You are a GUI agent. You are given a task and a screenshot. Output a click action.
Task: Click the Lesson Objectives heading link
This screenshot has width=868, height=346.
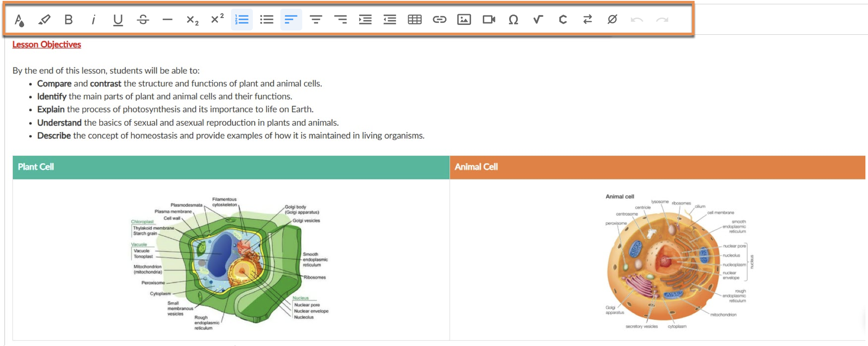point(47,45)
